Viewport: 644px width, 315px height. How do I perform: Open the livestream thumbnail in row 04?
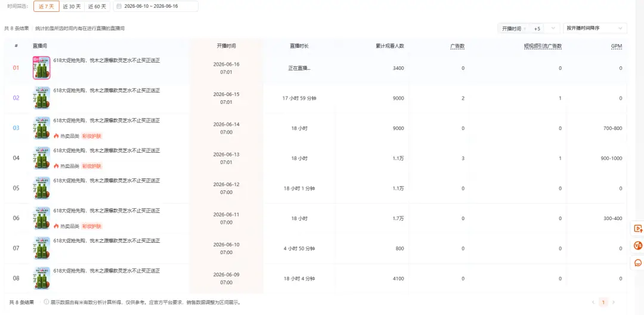click(42, 158)
